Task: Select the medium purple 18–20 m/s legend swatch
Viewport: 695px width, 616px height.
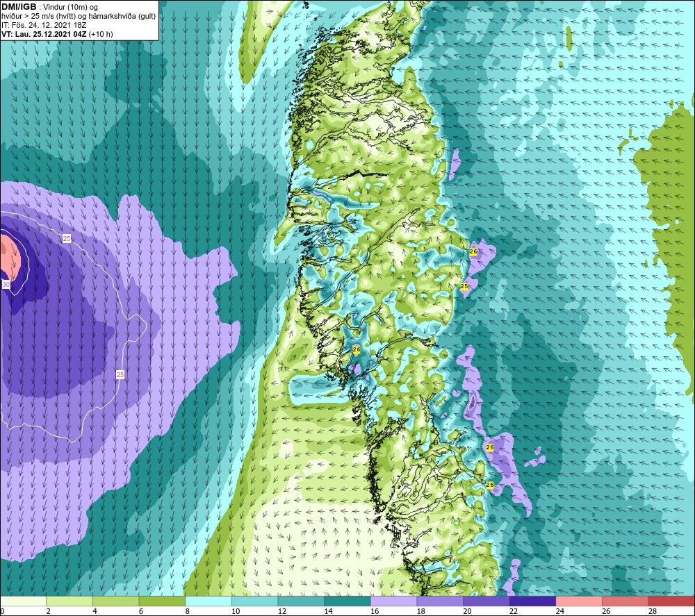Action: 440,601
